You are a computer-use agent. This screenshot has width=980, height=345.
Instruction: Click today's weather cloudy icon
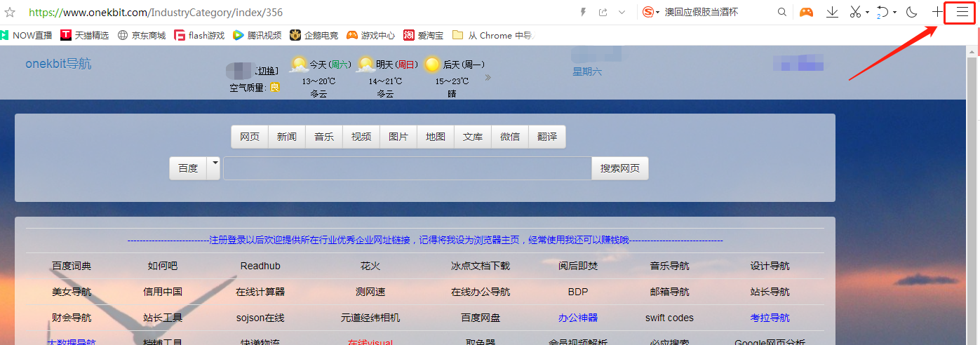(299, 65)
